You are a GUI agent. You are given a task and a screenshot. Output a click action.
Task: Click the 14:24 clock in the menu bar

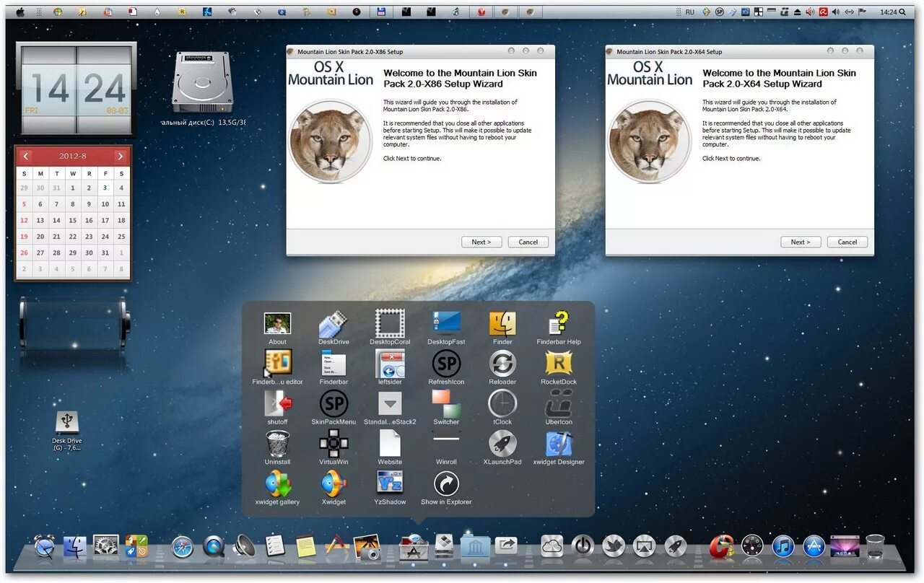pyautogui.click(x=889, y=12)
